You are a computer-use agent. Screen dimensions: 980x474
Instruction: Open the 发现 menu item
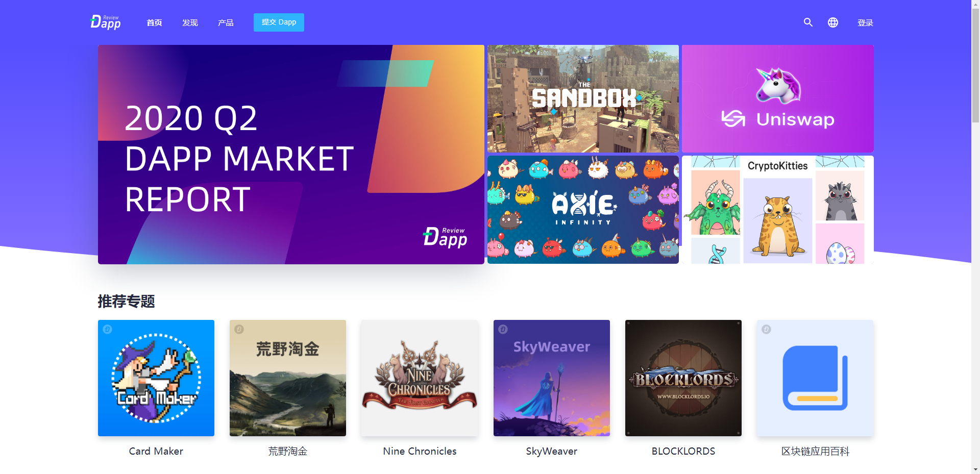190,22
